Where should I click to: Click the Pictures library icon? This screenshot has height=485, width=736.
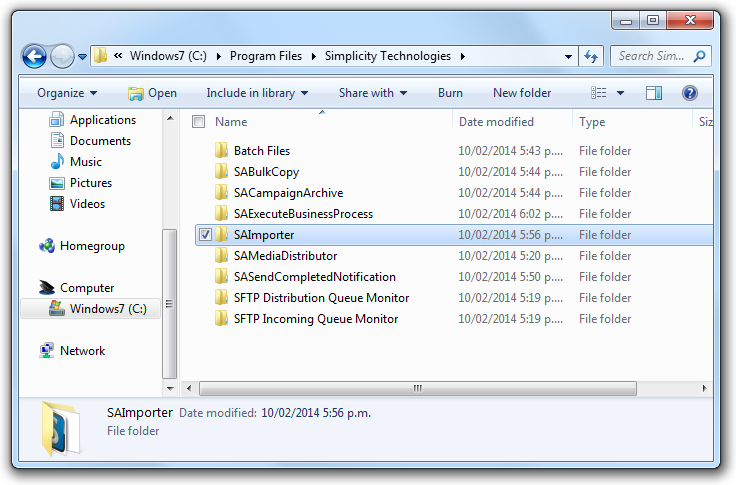[x=57, y=183]
